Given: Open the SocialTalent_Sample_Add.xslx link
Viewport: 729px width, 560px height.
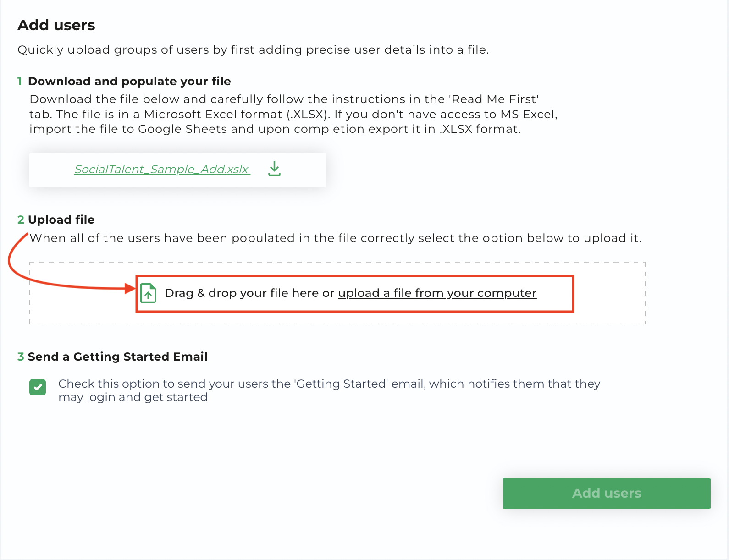Looking at the screenshot, I should click(x=162, y=169).
